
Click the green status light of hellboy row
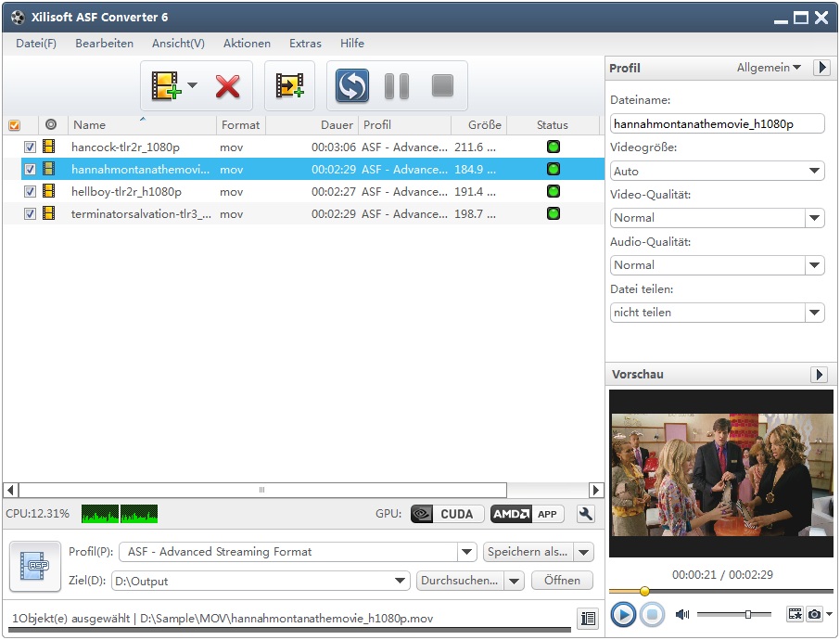tap(554, 191)
